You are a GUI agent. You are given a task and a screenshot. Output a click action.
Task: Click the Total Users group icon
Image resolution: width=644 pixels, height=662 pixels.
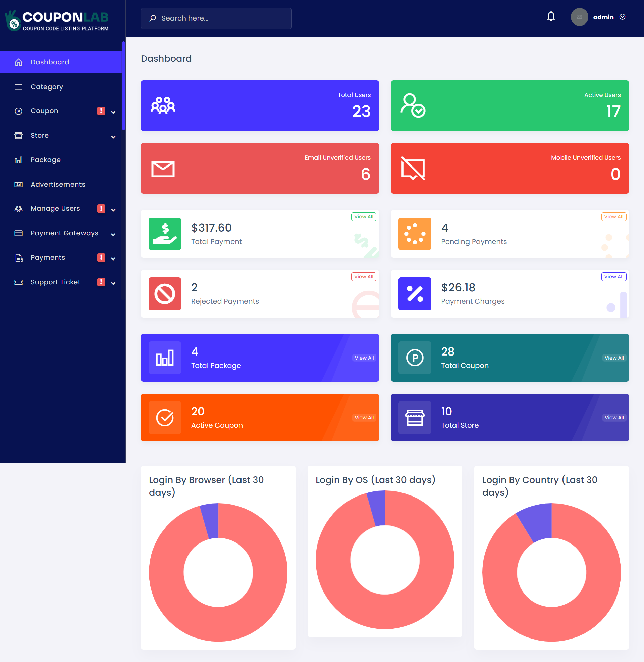click(163, 106)
